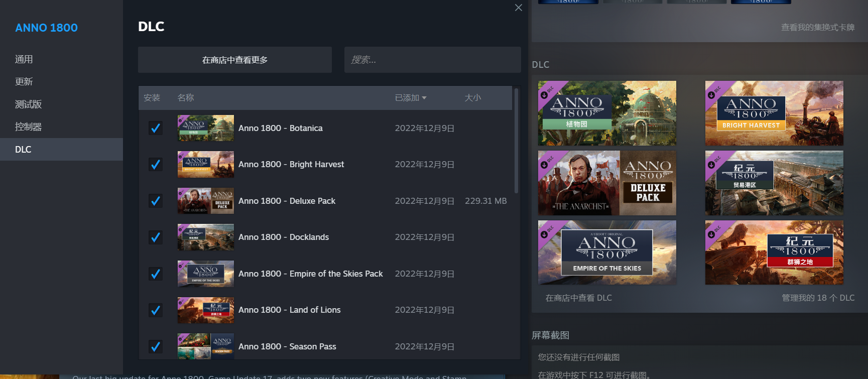The height and width of the screenshot is (379, 868).
Task: Toggle the Docklands install checkbox
Action: [156, 237]
